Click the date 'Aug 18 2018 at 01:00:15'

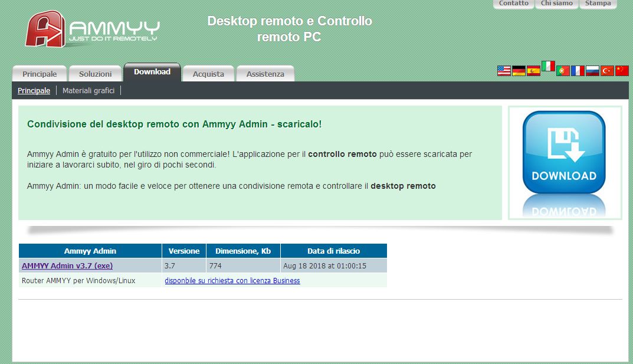324,265
